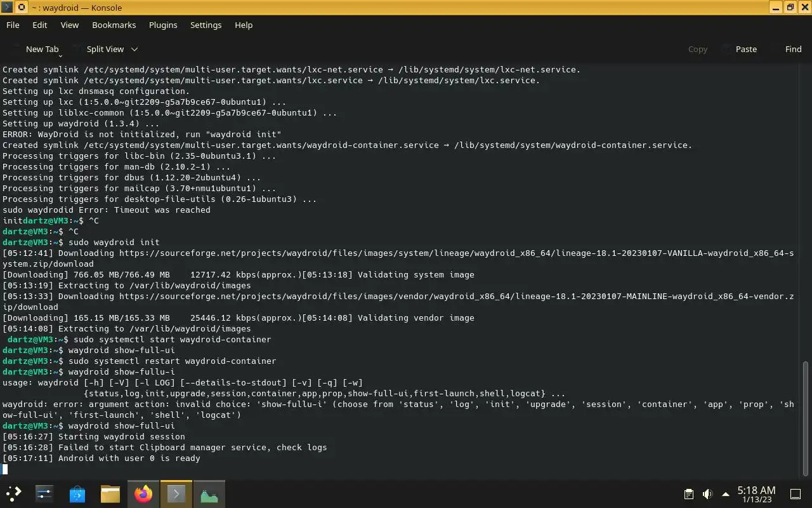Minimize the Konsole window
Viewport: 812px width, 508px height.
click(776, 8)
